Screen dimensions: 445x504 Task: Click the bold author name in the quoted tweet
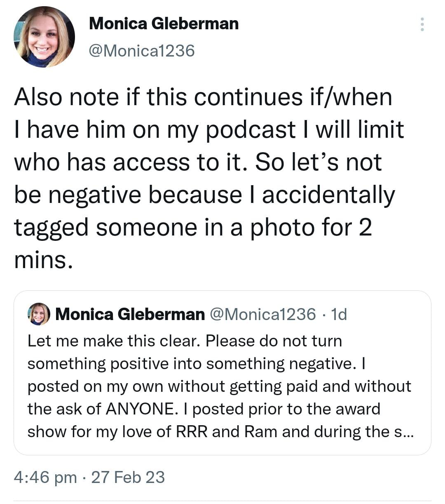(130, 314)
